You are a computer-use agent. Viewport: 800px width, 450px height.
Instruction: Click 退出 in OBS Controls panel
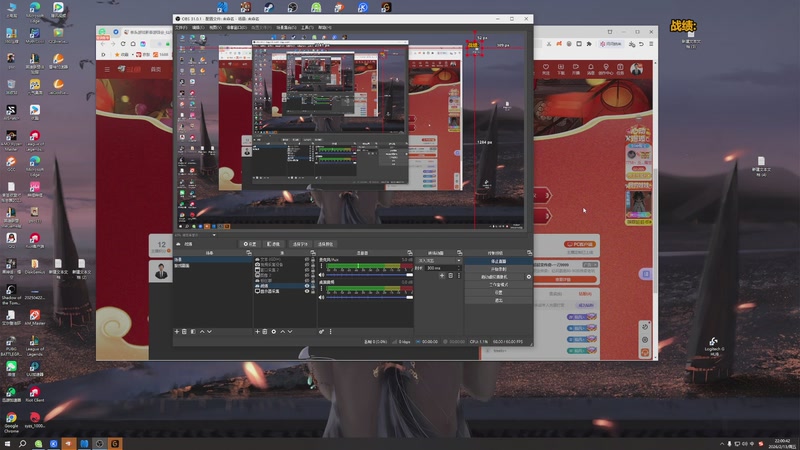coord(498,301)
